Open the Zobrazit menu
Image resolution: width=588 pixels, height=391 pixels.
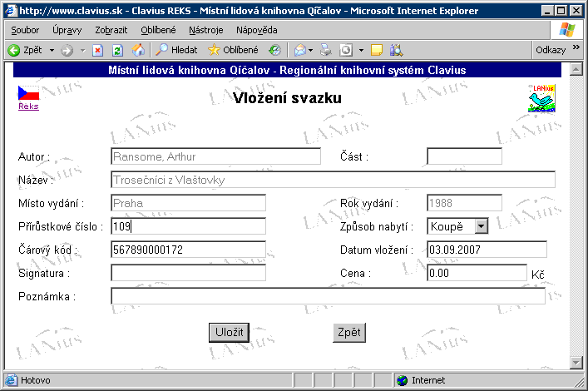pyautogui.click(x=111, y=30)
